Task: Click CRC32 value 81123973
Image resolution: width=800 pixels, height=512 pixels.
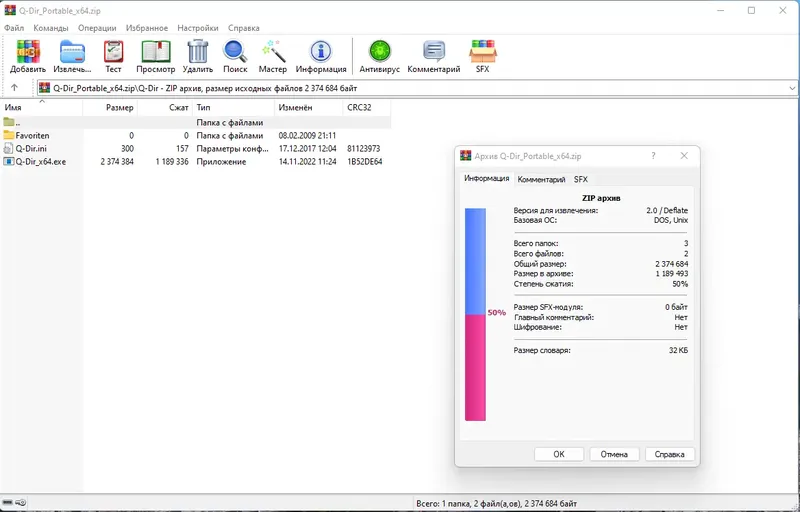Action: 363,148
